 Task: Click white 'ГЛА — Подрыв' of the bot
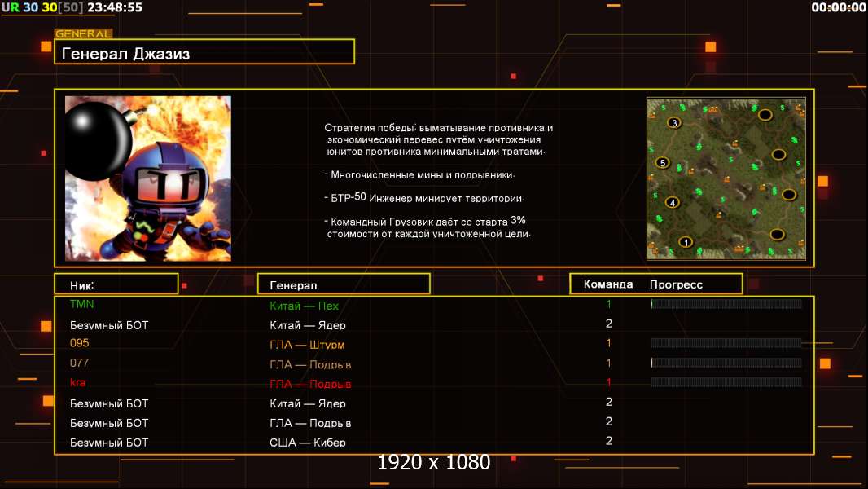[310, 422]
